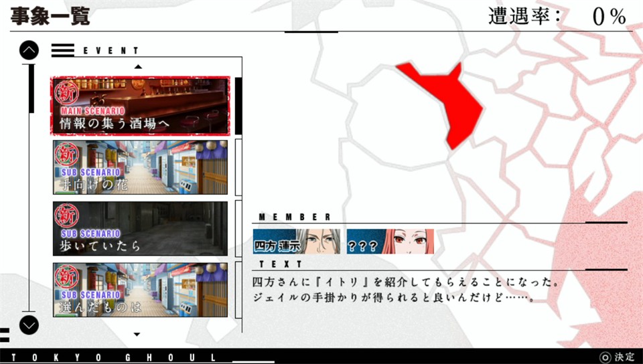Click the round down-chevron scroll button
Screen dimensions: 643x364
pos(29,325)
